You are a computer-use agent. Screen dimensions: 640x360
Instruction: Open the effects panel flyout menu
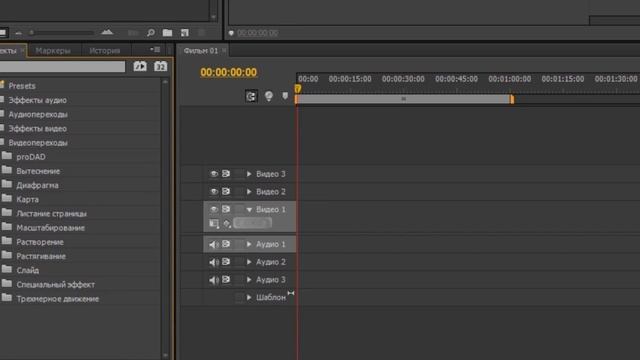(x=155, y=49)
